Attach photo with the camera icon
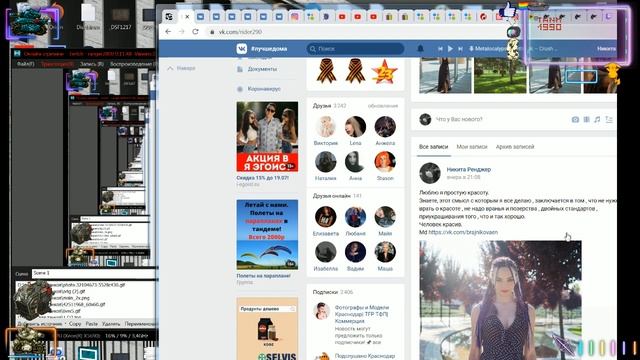The height and width of the screenshot is (360, 640). coord(575,119)
